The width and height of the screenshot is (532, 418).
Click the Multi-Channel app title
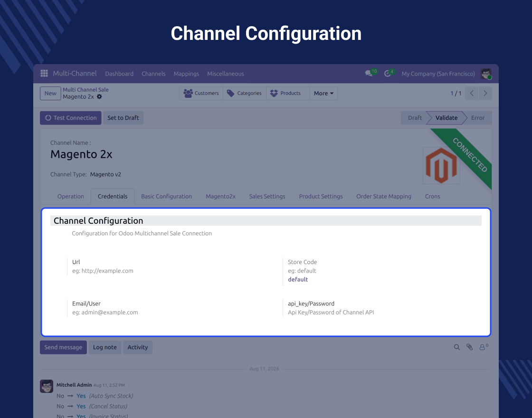pos(75,73)
